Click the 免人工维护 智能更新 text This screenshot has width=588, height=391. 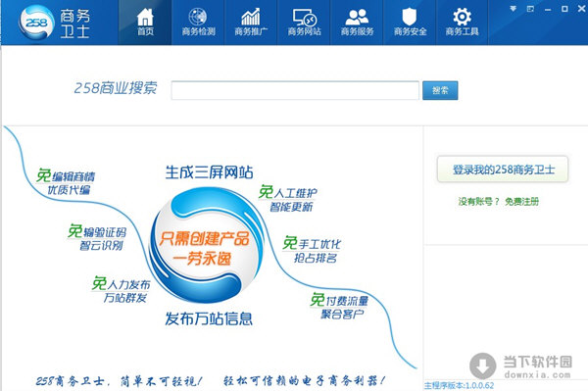click(287, 199)
